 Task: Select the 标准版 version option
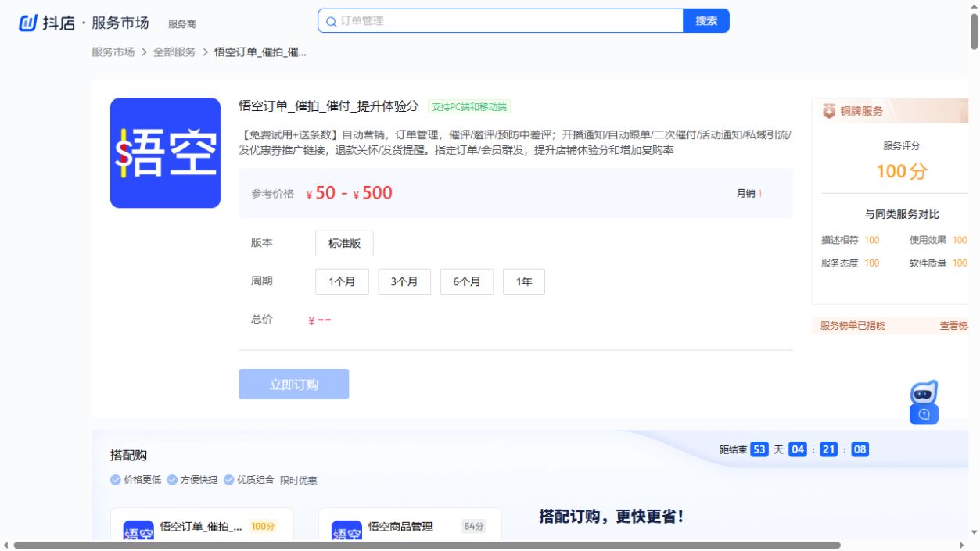coord(344,243)
